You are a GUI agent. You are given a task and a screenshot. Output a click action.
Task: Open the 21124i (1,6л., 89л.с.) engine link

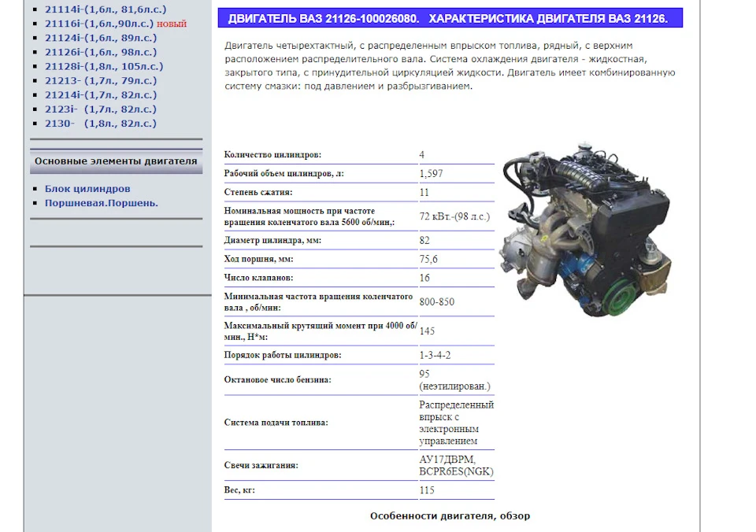coord(101,38)
